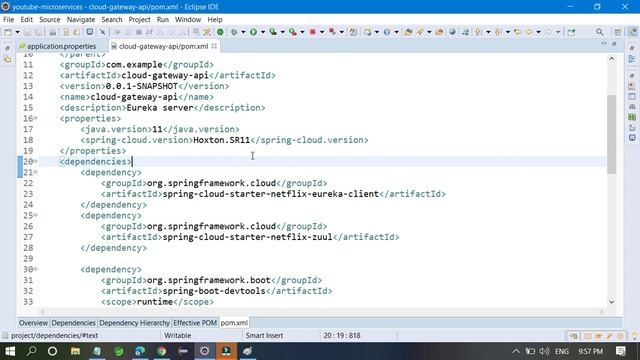Click the taskbar search magnifier
This screenshot has width=640, height=360.
click(x=31, y=351)
